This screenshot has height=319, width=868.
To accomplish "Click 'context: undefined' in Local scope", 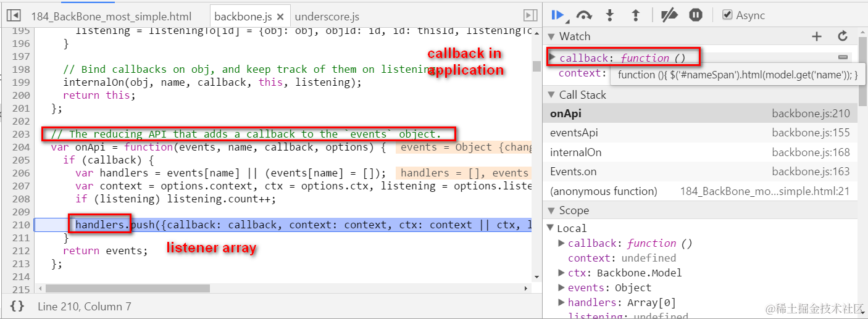I will [622, 258].
